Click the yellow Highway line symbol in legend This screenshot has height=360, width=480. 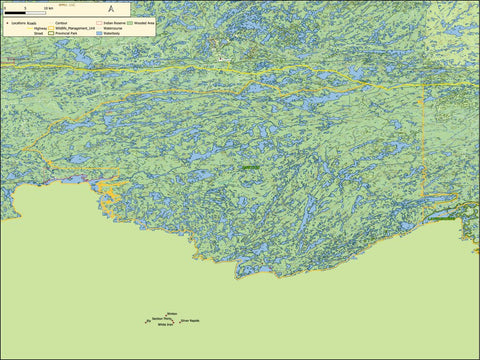click(30, 28)
